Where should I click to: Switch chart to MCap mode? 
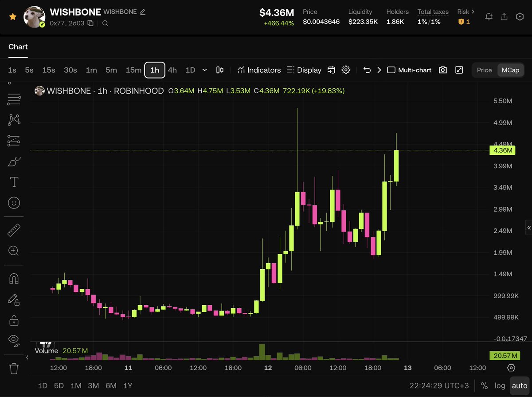coord(510,70)
